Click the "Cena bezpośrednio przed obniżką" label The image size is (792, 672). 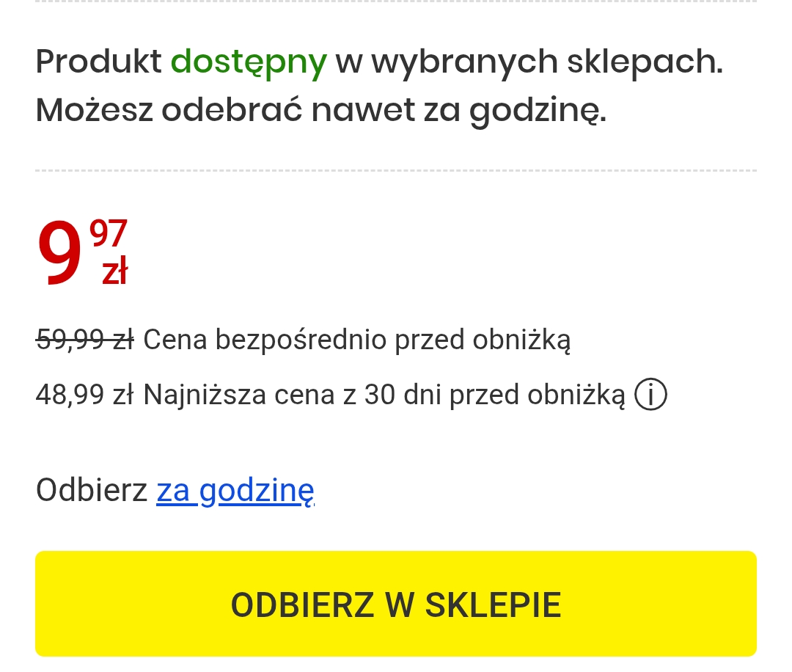click(x=357, y=340)
